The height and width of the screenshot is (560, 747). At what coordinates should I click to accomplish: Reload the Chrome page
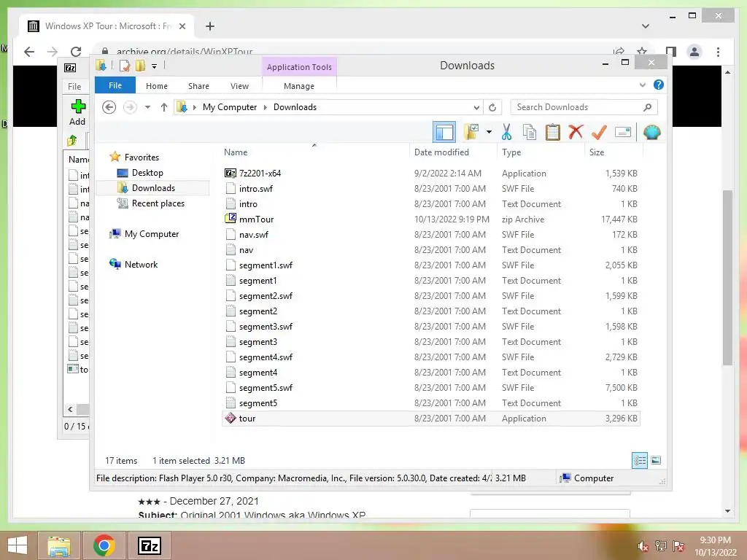coord(76,52)
